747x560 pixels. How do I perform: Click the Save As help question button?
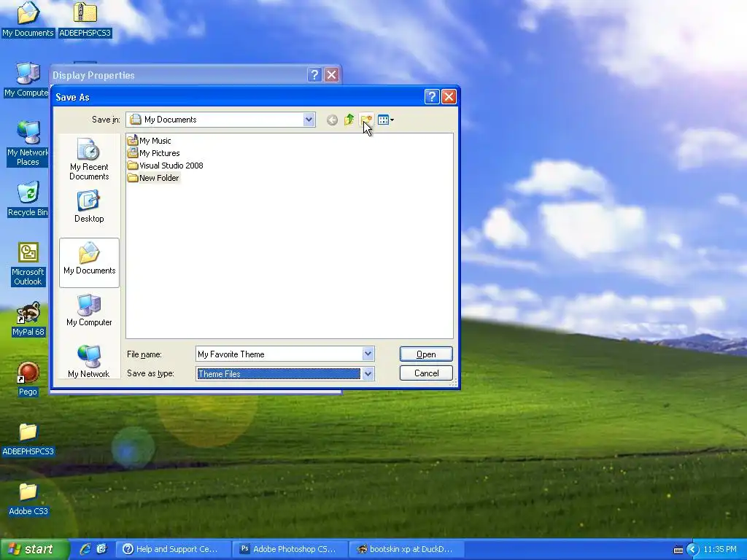point(432,97)
